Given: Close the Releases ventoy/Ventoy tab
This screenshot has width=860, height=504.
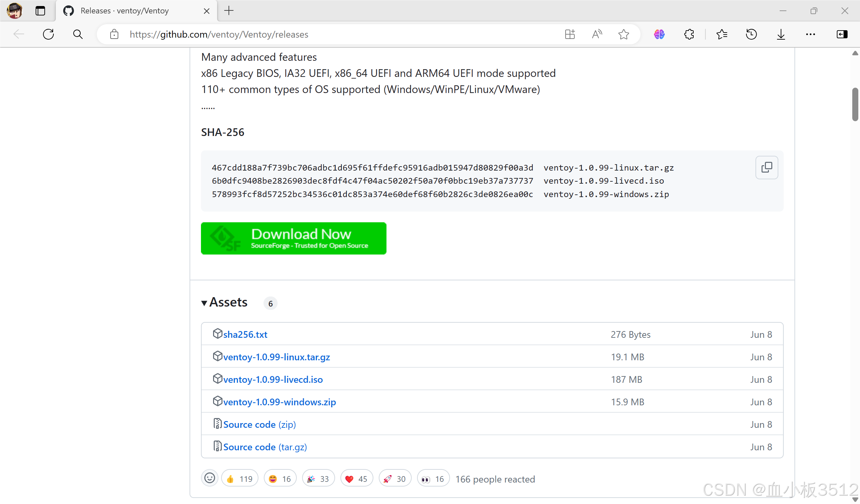Looking at the screenshot, I should (x=206, y=11).
